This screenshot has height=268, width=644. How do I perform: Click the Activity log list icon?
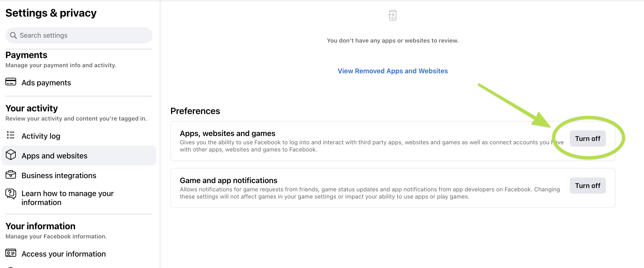coord(11,135)
